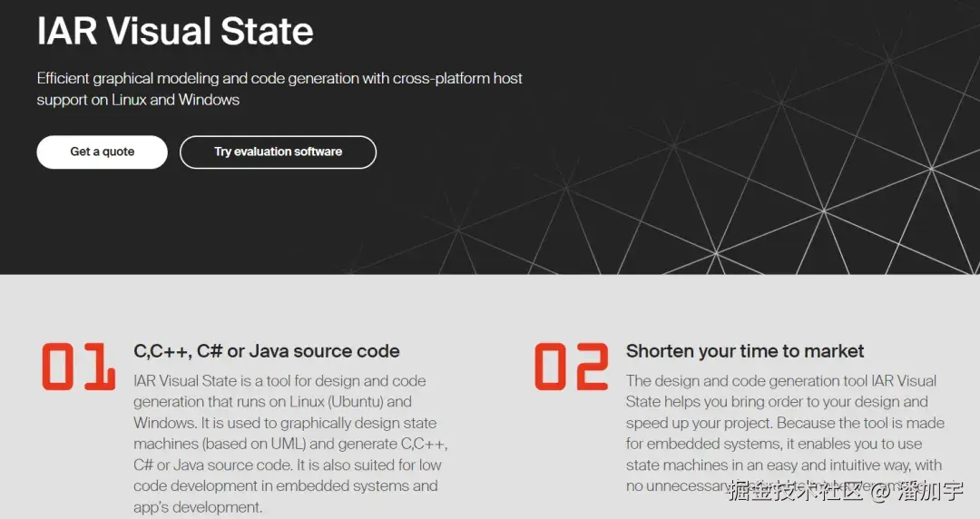Screen dimensions: 980x519
Task: Select the IAR Visual State title
Action: (x=175, y=31)
